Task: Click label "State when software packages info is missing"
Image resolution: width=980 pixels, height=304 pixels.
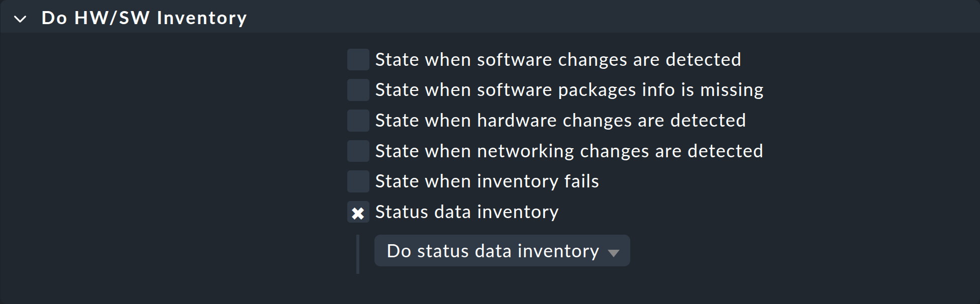Action: 569,89
